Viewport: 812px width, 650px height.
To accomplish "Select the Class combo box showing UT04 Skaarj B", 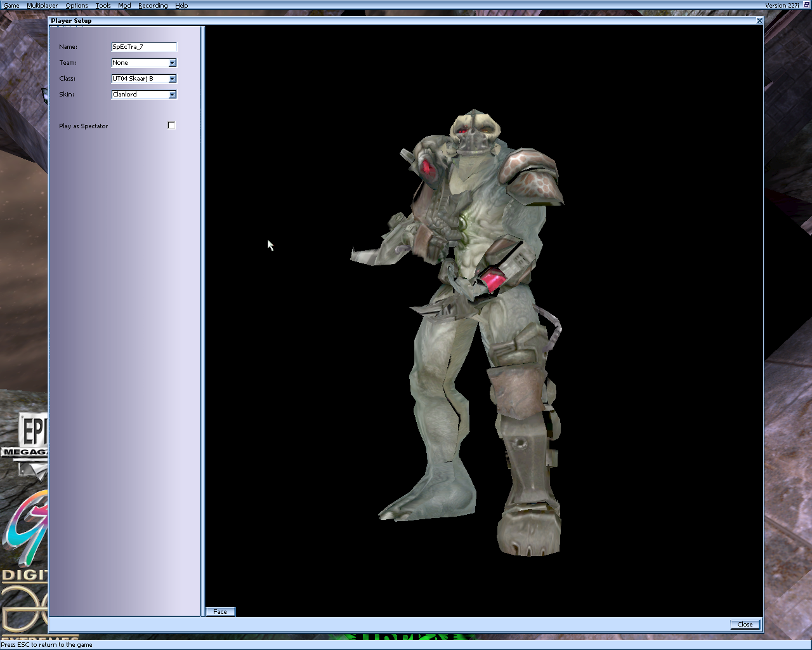I will pyautogui.click(x=144, y=79).
